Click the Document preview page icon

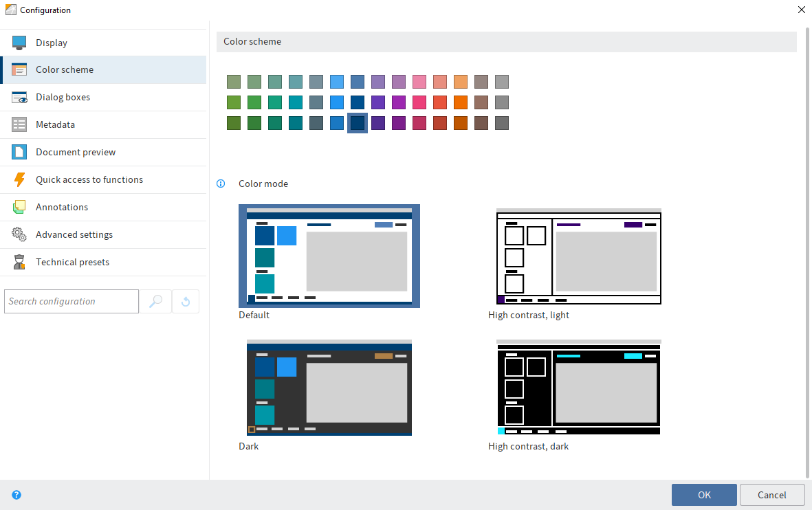tap(19, 153)
